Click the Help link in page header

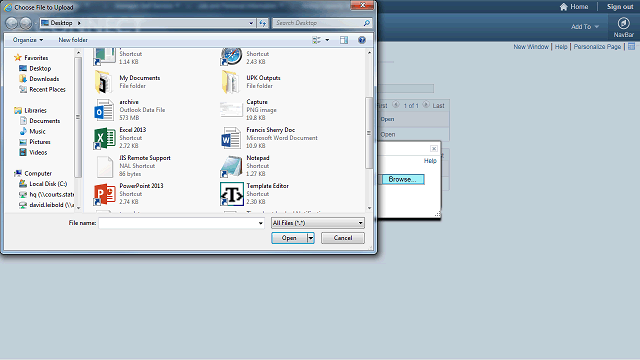561,47
